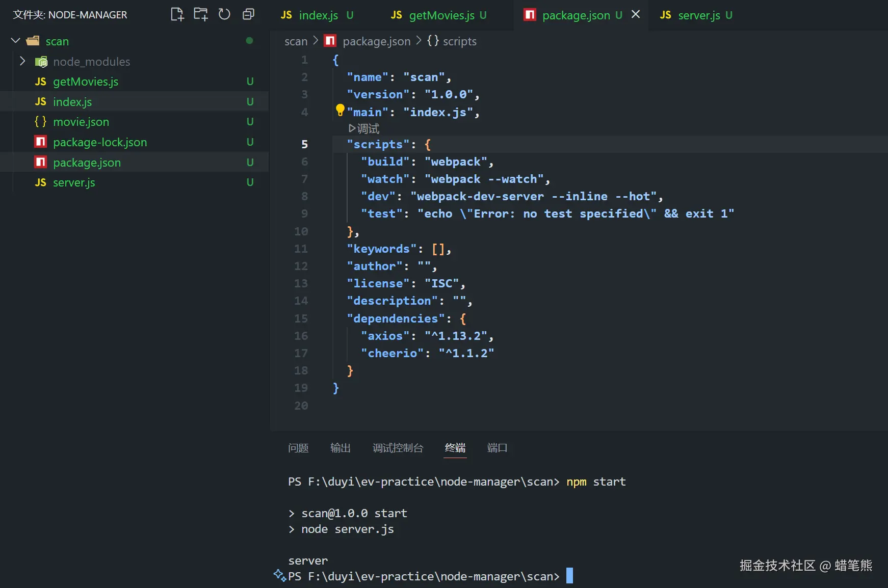Switch to the server.js editor tab
The height and width of the screenshot is (588, 888).
pyautogui.click(x=698, y=15)
